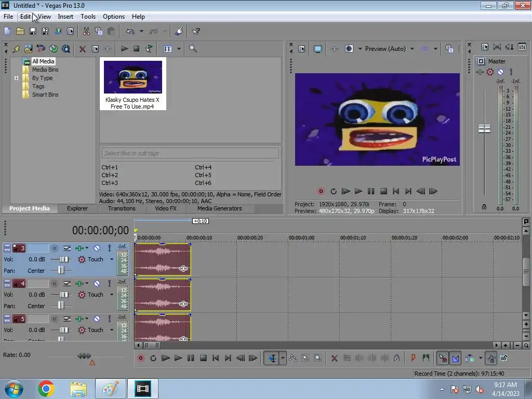Screen dimensions: 532x399
Task: Open track 3 Touch automation dropdown
Action: (x=112, y=259)
